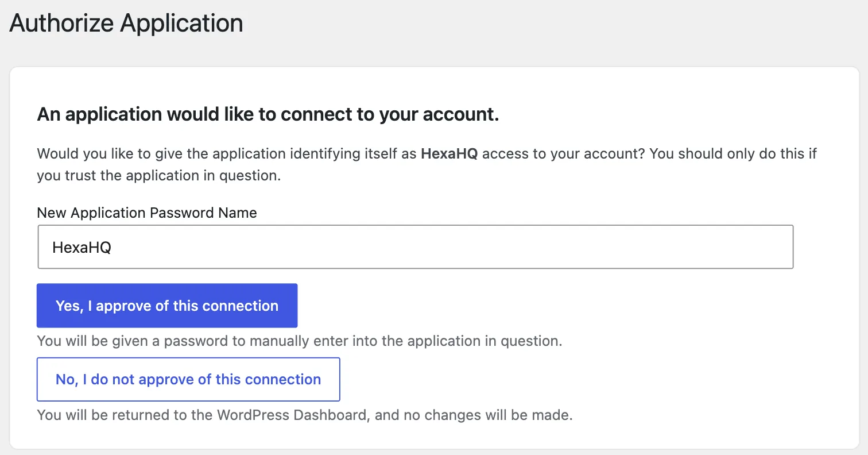Select the Authorize Application page heading
Screen dimensions: 868x455
[126, 23]
